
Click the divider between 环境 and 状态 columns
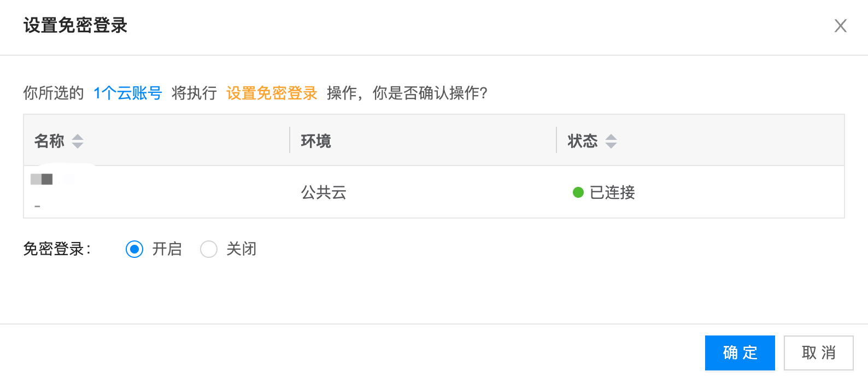556,140
